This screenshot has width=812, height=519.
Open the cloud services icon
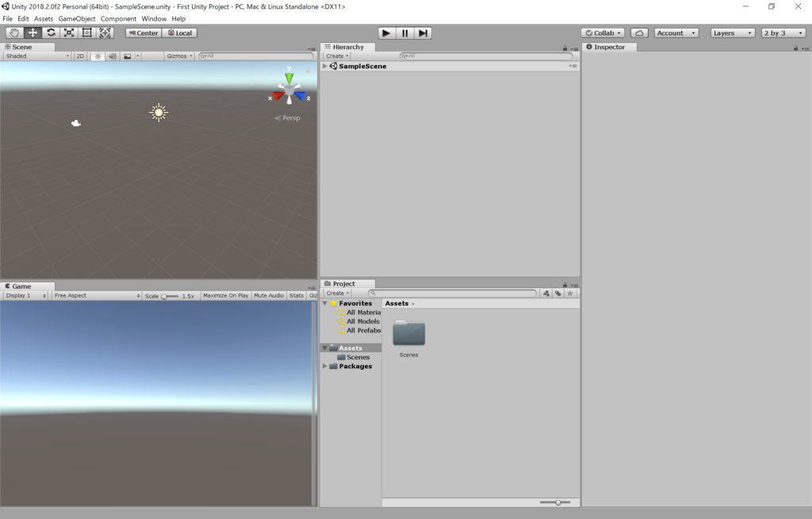coord(639,33)
